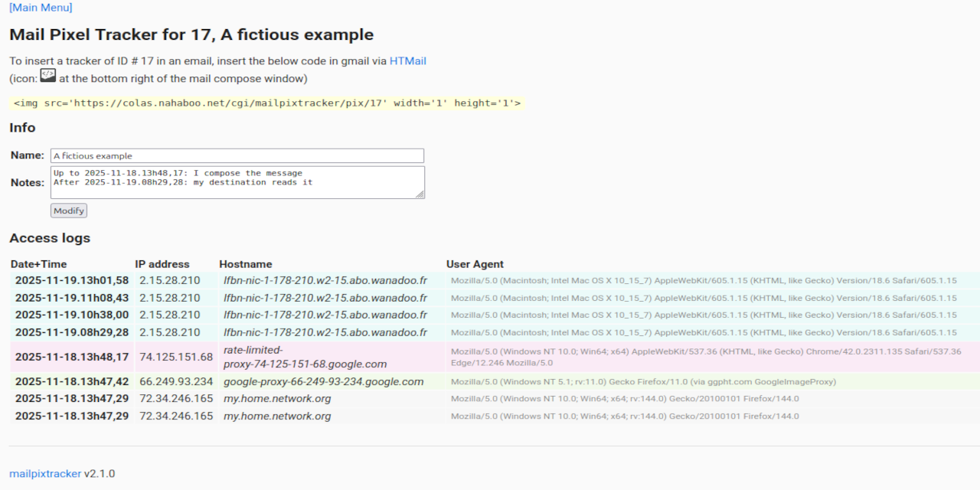980x490 pixels.
Task: Click hostname google-proxy-66-249-93-234.google.com
Action: coord(323,382)
